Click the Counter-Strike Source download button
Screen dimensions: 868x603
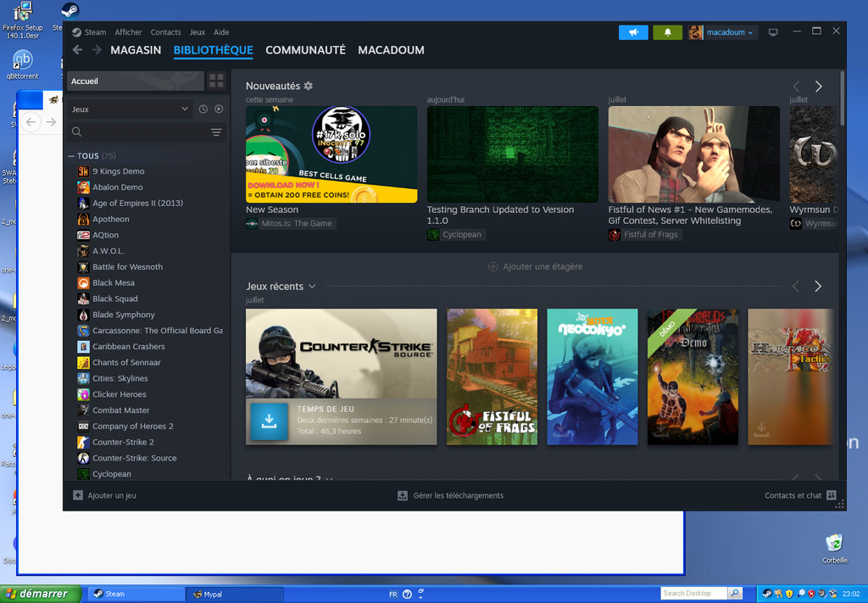click(x=269, y=422)
